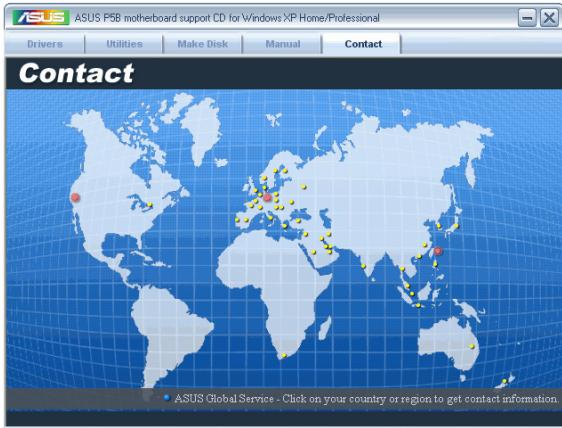Image resolution: width=562 pixels, height=428 pixels.
Task: Click the yellow dot in eastern Canada
Action: pyautogui.click(x=150, y=205)
